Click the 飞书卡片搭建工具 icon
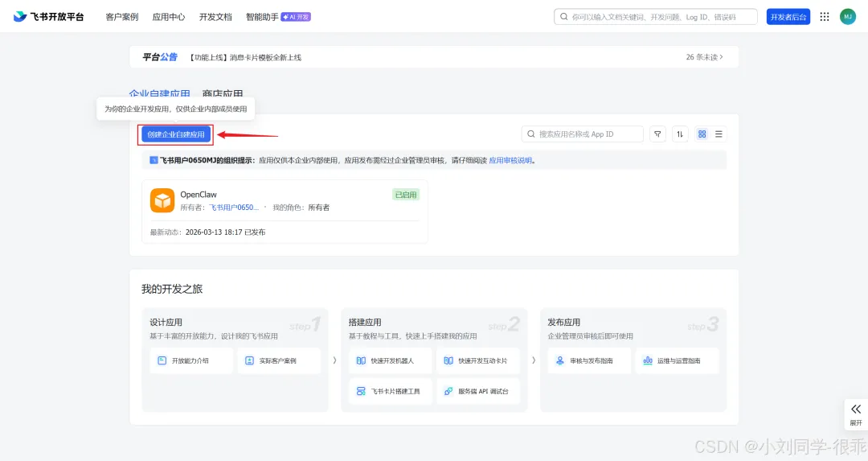Image resolution: width=868 pixels, height=461 pixels. (361, 391)
